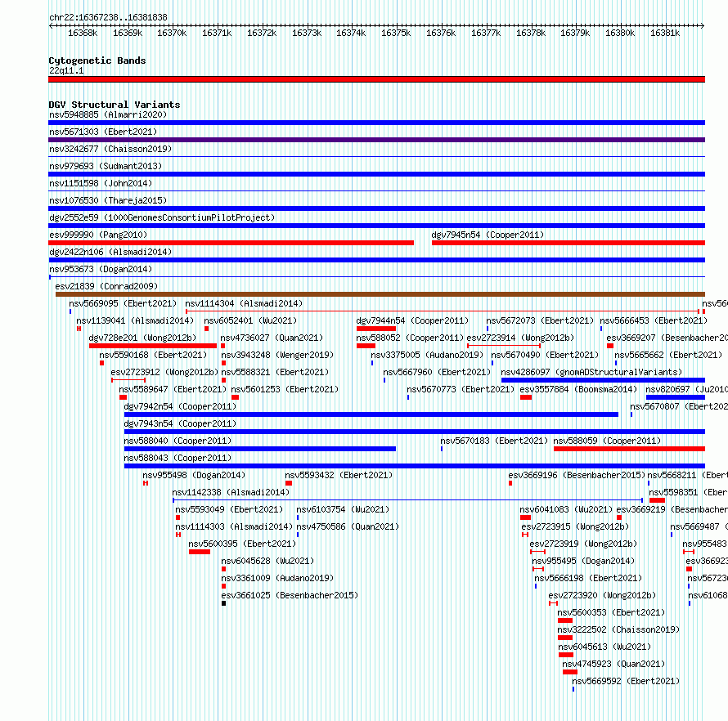Open nsv5593049 (Ebert2021) variant

click(x=229, y=509)
